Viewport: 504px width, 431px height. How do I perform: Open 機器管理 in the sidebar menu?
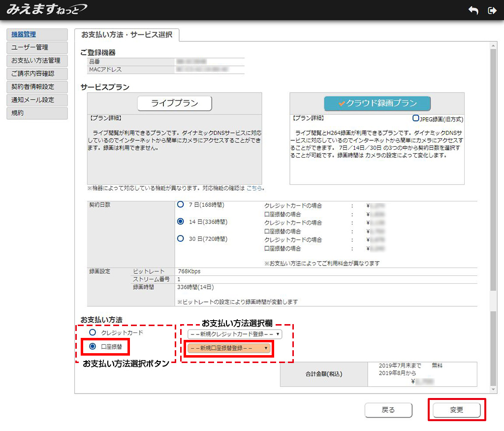(x=37, y=34)
